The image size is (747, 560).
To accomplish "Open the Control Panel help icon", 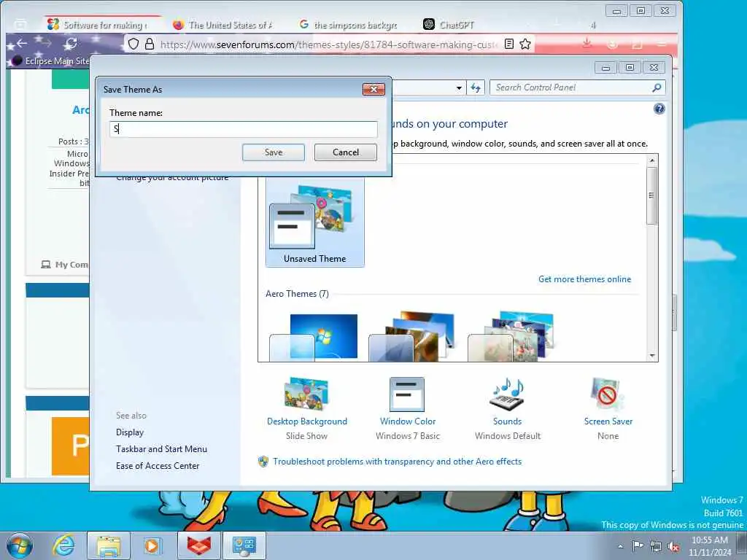I will [659, 109].
